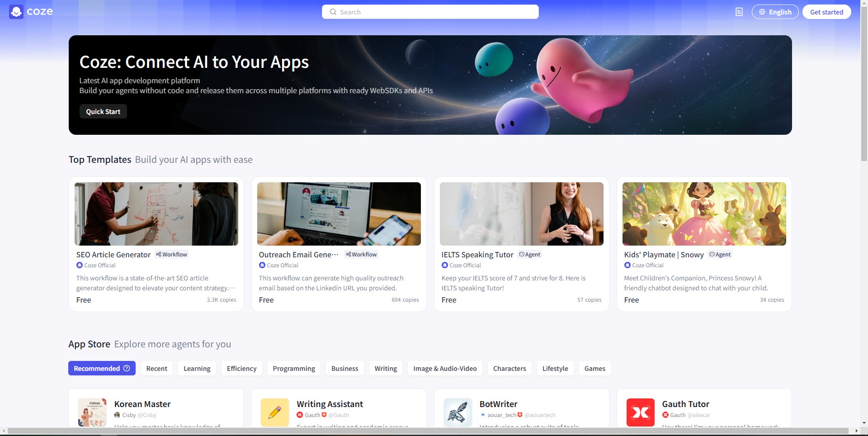This screenshot has width=868, height=436.
Task: Click the '2.3K copies' text
Action: [222, 300]
